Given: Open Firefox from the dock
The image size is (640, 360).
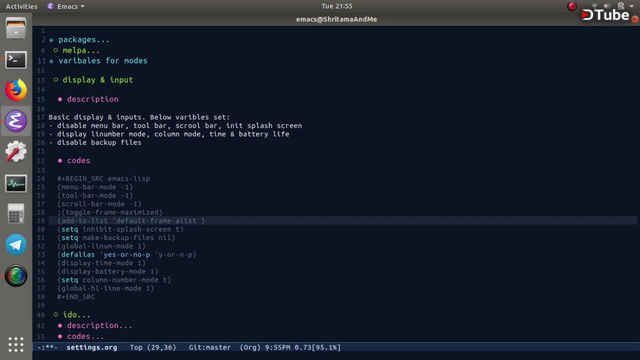Looking at the screenshot, I should click(16, 90).
